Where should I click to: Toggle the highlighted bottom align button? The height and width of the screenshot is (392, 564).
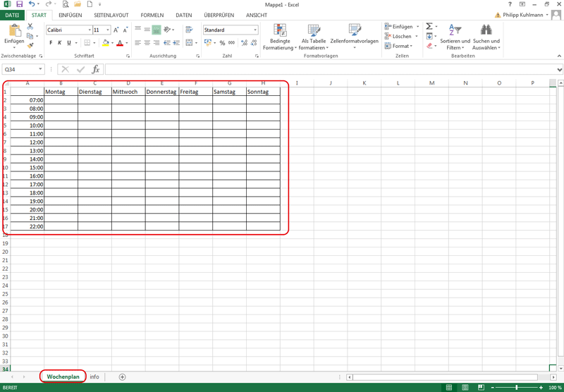(156, 30)
